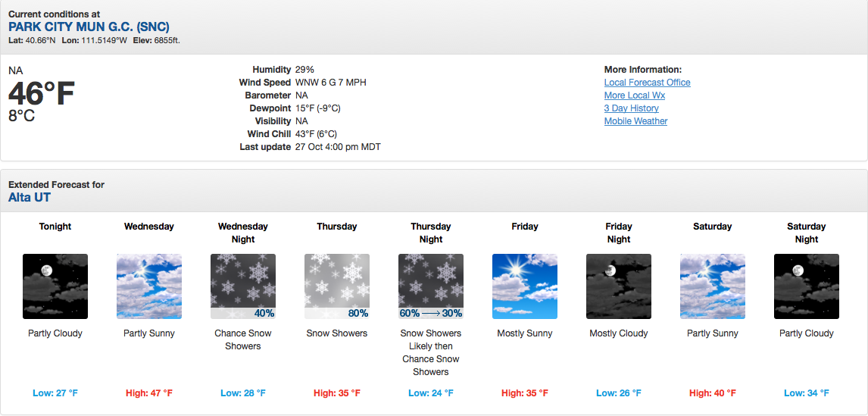Select the Friday mostly sunny icon
The width and height of the screenshot is (868, 416).
tap(525, 286)
